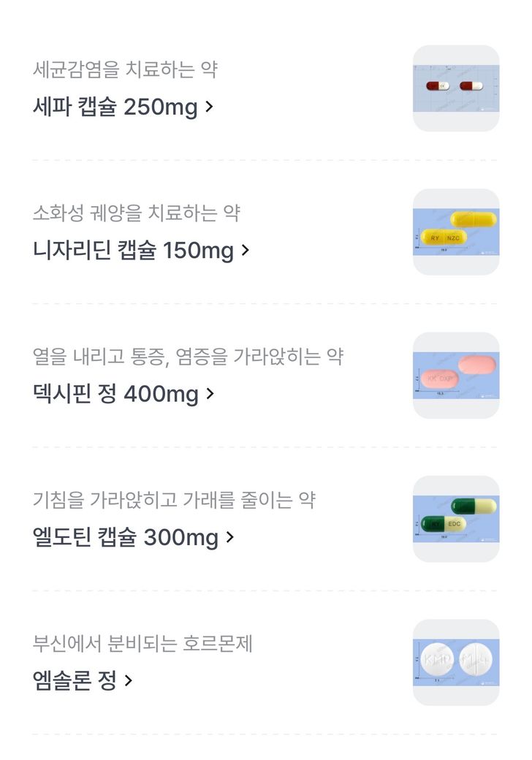Click the arrow beside 엘도틴 캡슐 300mg
The height and width of the screenshot is (760, 532).
(x=230, y=538)
